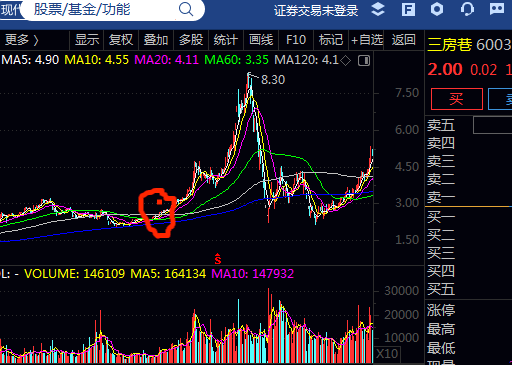Click the search magnifier icon
Screen dimensions: 512x365
coord(186,9)
